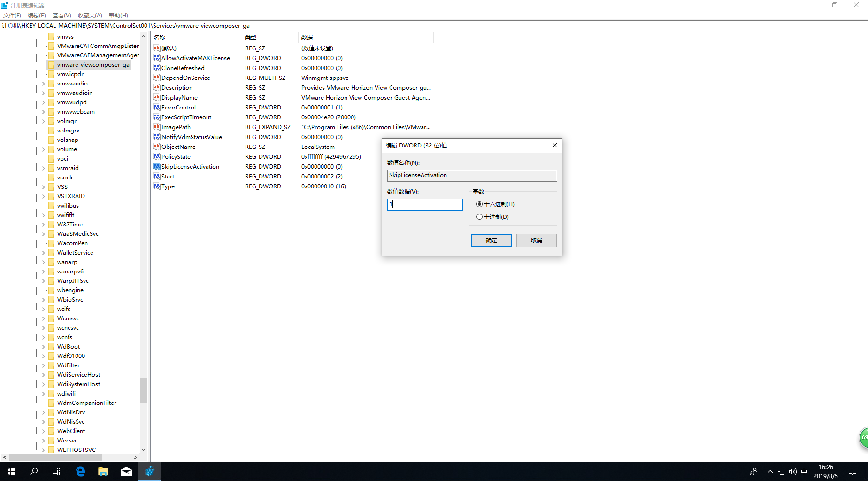Image resolution: width=868 pixels, height=481 pixels.
Task: Open the Task View taskbar icon
Action: click(x=56, y=472)
